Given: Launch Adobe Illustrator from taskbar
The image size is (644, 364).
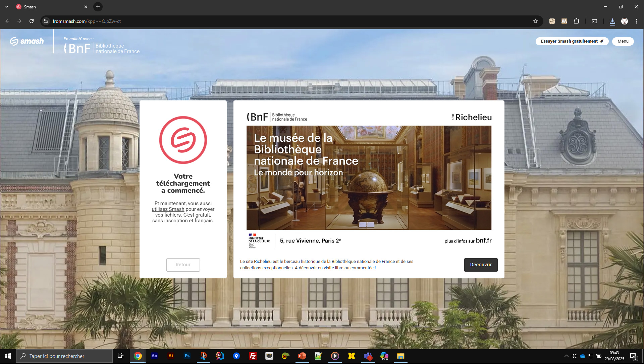Looking at the screenshot, I should [171, 356].
